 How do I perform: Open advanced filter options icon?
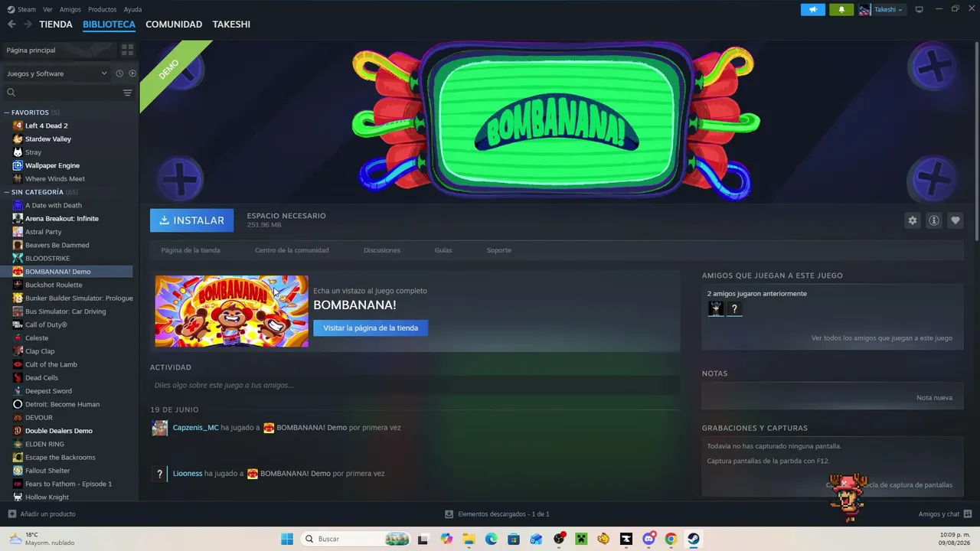pyautogui.click(x=128, y=93)
